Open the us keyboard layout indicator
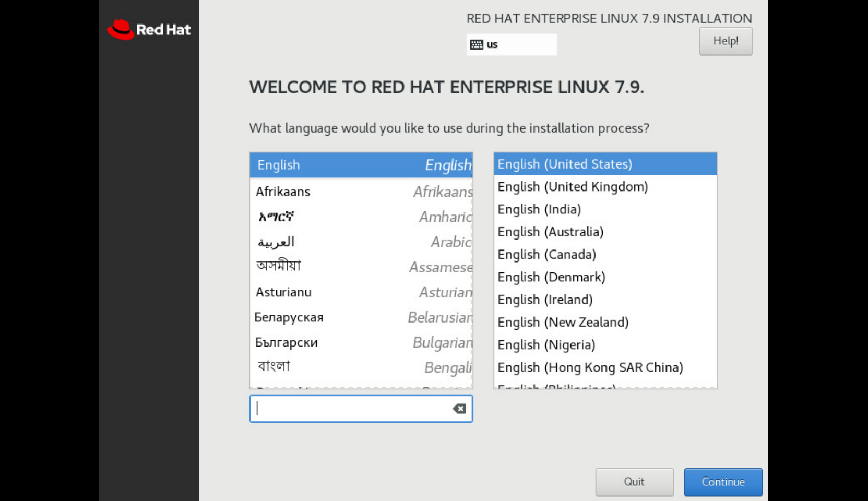 pos(512,44)
